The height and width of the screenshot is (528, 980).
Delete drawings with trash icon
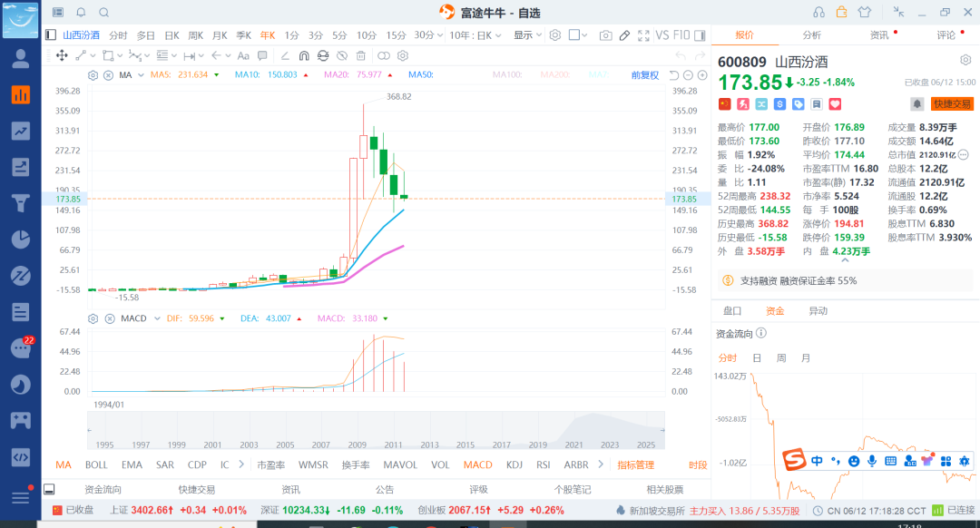coord(360,55)
